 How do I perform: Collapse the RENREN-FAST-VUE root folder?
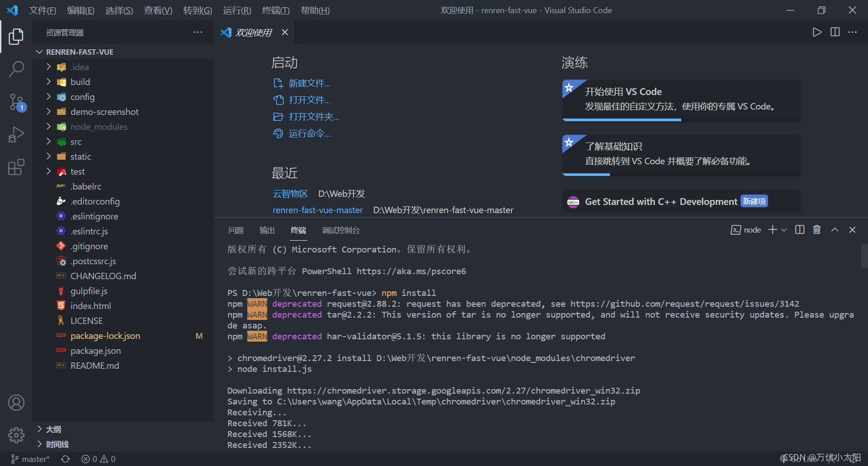coord(123,52)
